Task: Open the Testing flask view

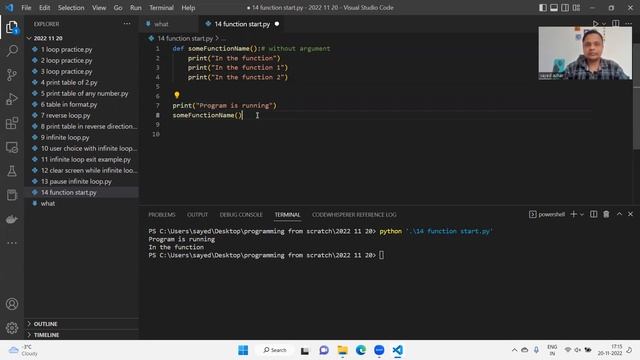Action: 12,171
